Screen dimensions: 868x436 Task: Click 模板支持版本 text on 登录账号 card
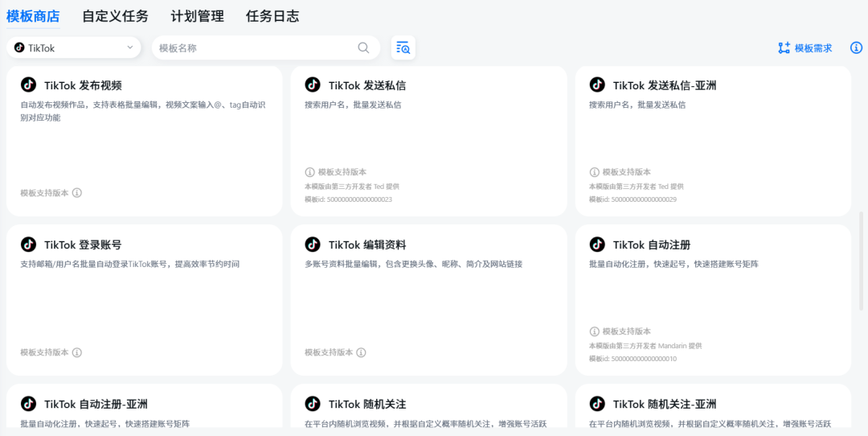pos(45,352)
